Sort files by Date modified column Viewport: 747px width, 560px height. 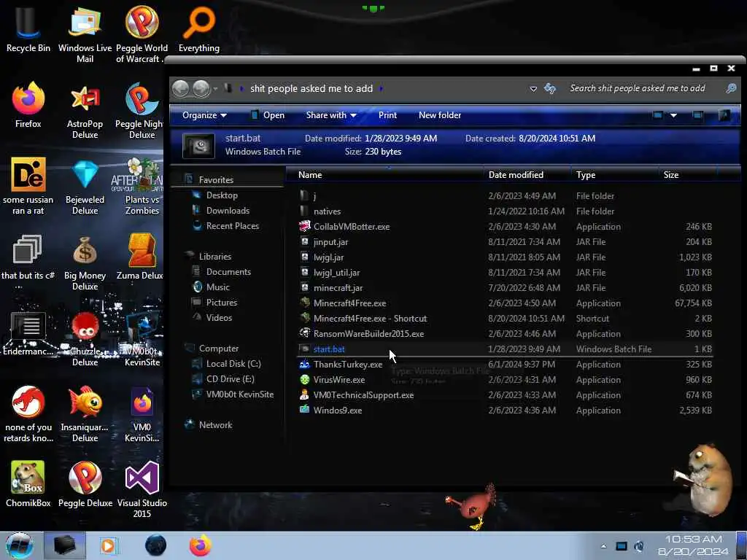pyautogui.click(x=528, y=175)
